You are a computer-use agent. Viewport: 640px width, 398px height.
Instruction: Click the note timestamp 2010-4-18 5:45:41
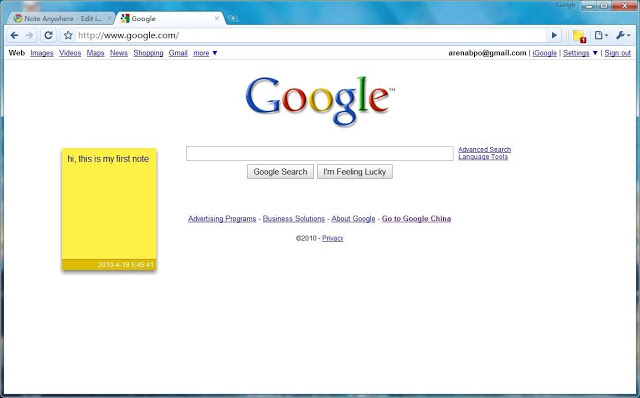click(125, 265)
